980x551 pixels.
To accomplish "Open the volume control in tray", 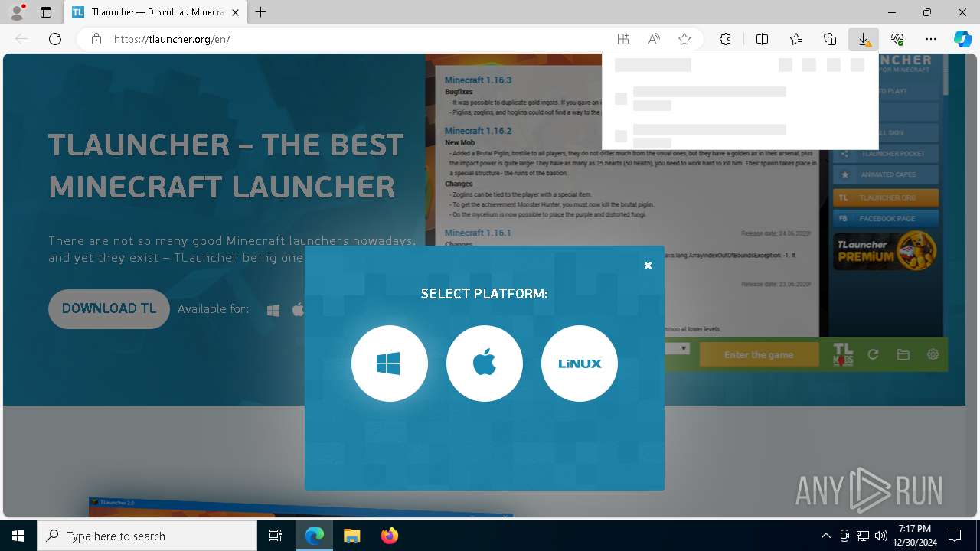I will pos(880,536).
